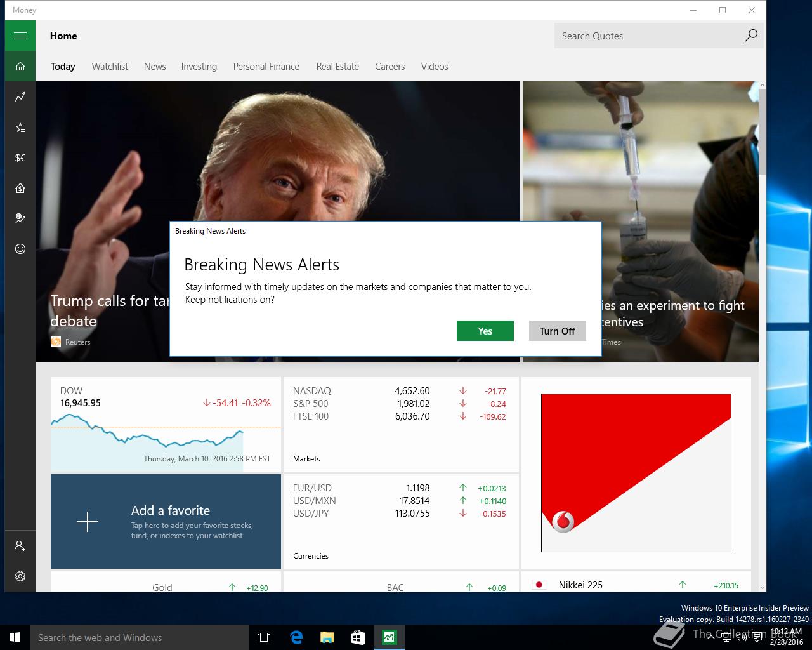This screenshot has width=812, height=650.
Task: Click the USD/JPY currency row
Action: 400,514
